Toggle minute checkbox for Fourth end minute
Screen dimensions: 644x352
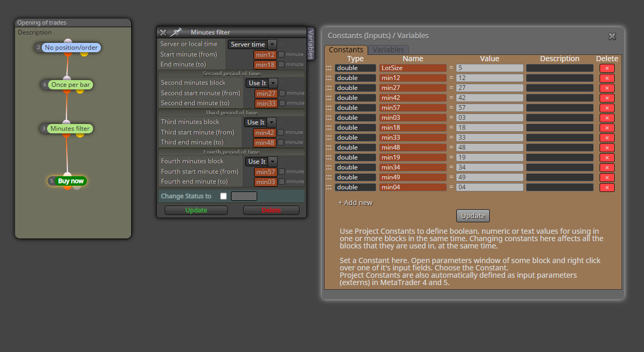[x=282, y=181]
